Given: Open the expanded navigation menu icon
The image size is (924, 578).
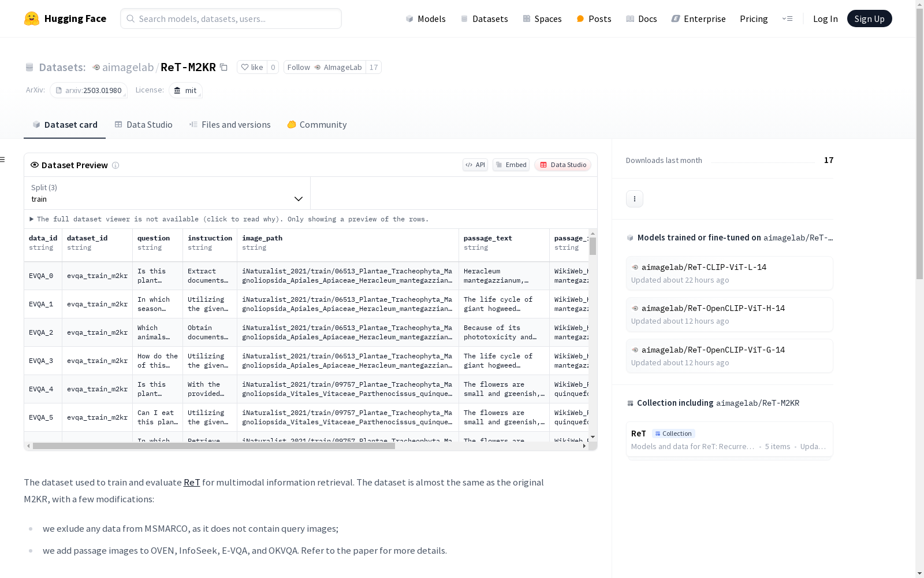Looking at the screenshot, I should pyautogui.click(x=787, y=18).
